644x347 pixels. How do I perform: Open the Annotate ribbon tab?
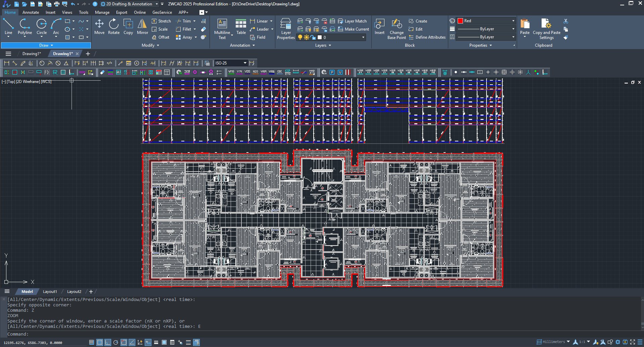(x=31, y=12)
